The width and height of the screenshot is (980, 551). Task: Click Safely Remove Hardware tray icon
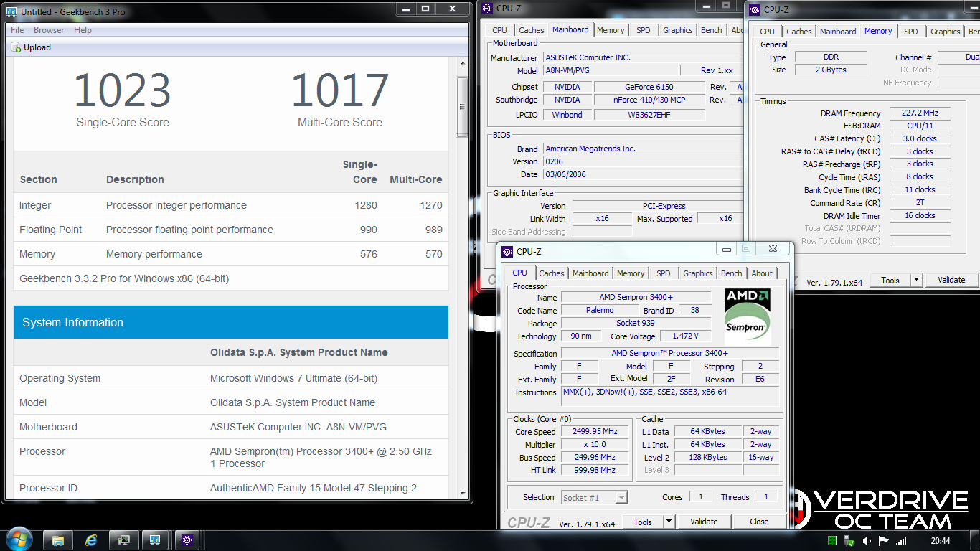(849, 541)
